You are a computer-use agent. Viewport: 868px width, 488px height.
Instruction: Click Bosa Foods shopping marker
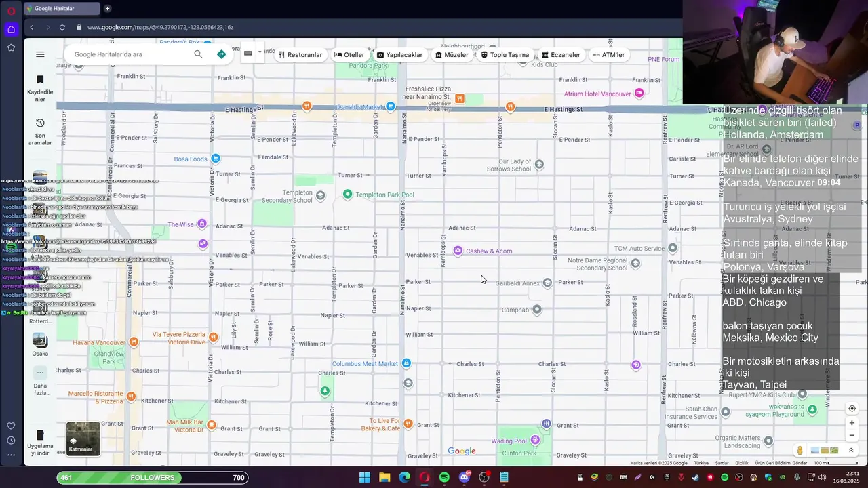tap(215, 159)
